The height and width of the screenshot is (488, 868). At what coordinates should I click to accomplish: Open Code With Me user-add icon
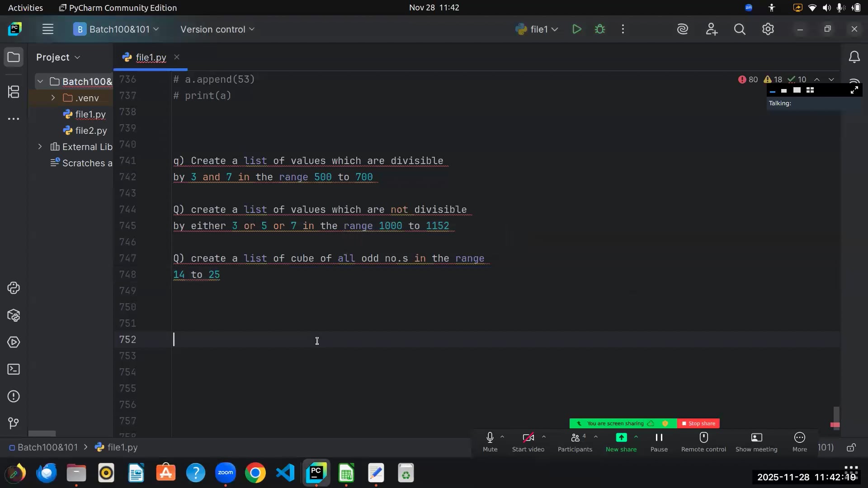[x=711, y=29]
